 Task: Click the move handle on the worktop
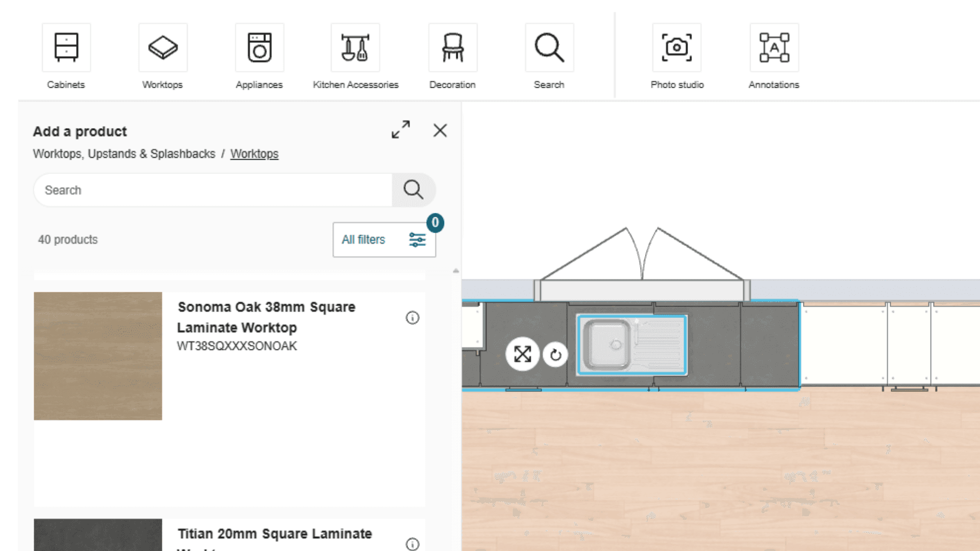[x=523, y=354]
